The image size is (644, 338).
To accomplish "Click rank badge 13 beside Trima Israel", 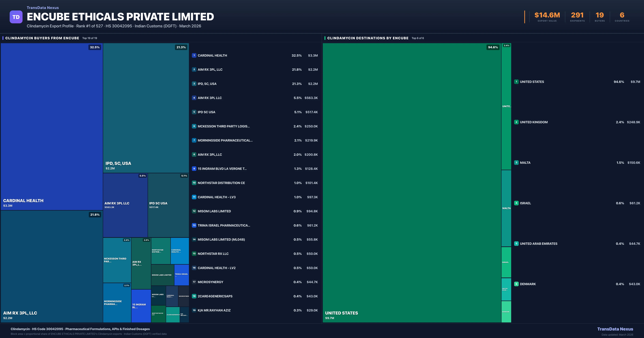I will click(x=194, y=225).
